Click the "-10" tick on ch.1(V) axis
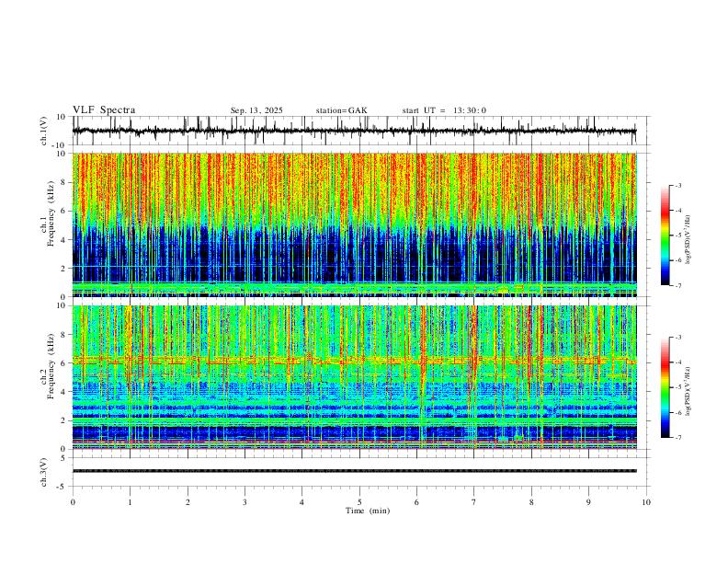Screen dimensions: 728x563 click(60, 145)
